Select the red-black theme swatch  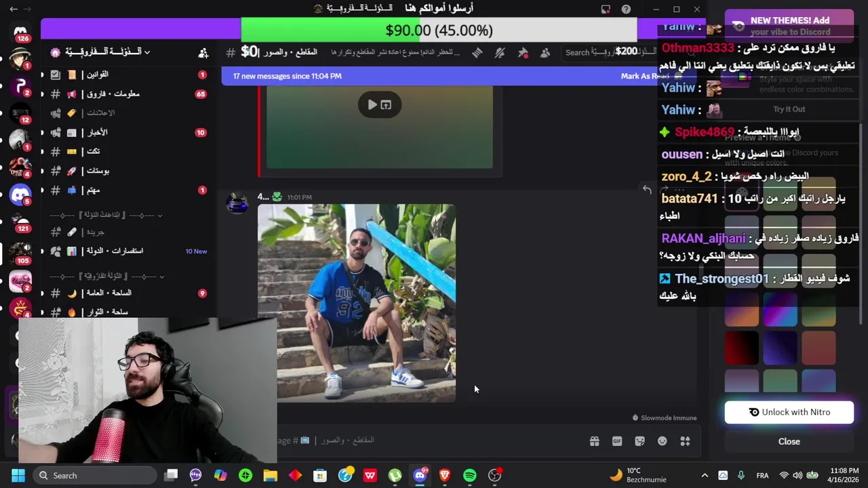pos(742,348)
